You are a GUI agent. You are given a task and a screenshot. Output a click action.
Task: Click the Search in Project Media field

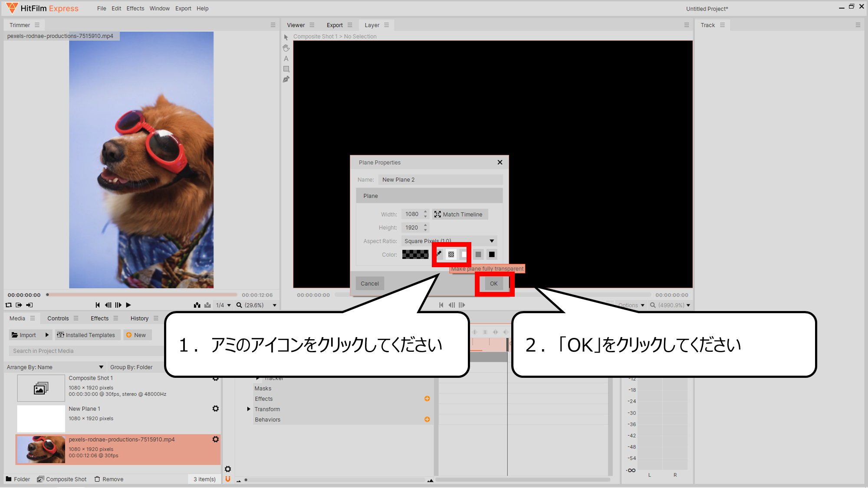click(87, 351)
